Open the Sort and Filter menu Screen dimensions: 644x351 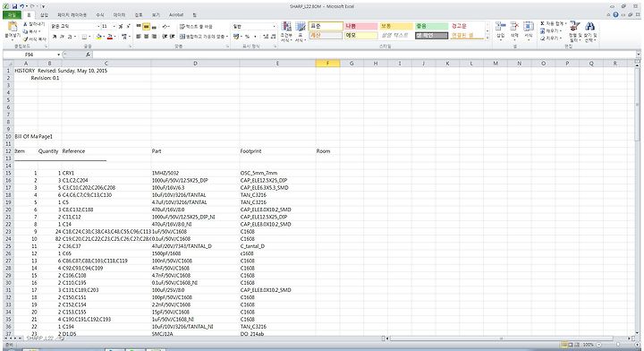coord(574,31)
